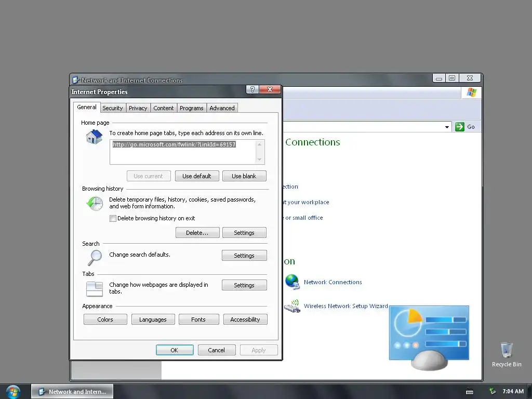Open the Network Connections globe icon
This screenshot has height=399, width=532.
coord(292,282)
